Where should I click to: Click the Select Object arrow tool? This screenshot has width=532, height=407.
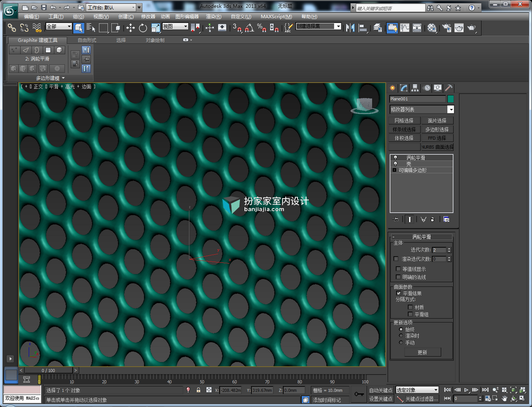click(x=78, y=28)
